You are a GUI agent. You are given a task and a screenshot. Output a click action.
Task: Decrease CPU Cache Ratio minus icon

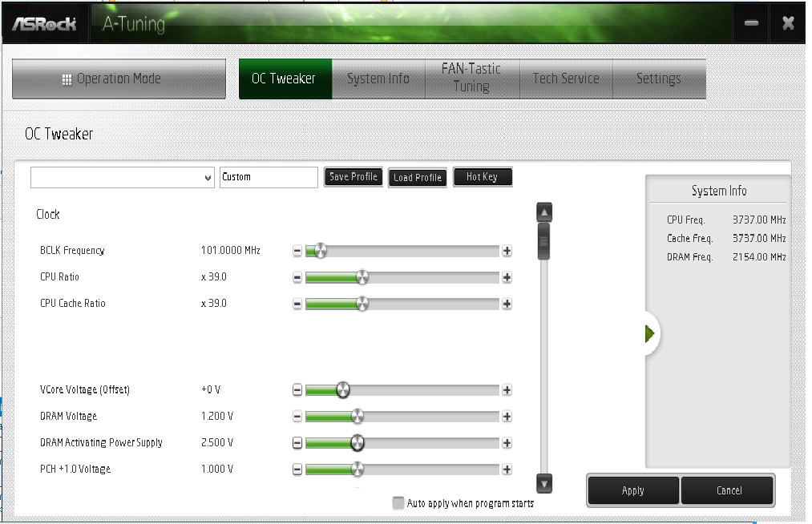297,304
